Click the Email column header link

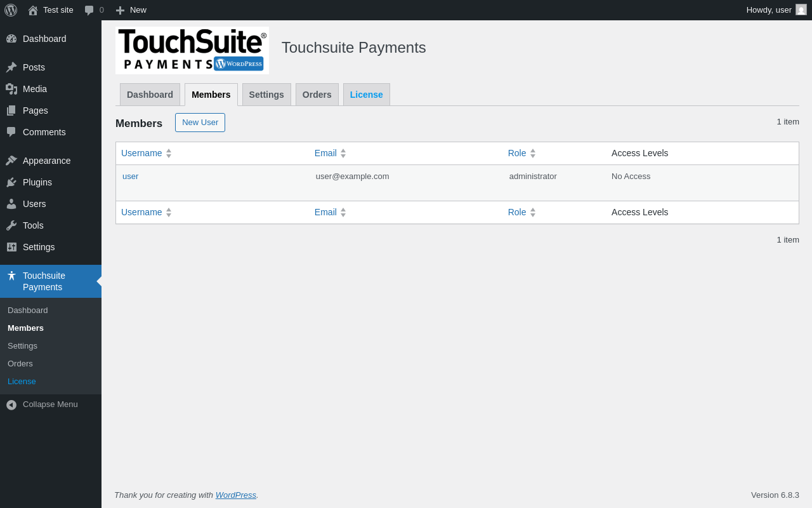[325, 153]
